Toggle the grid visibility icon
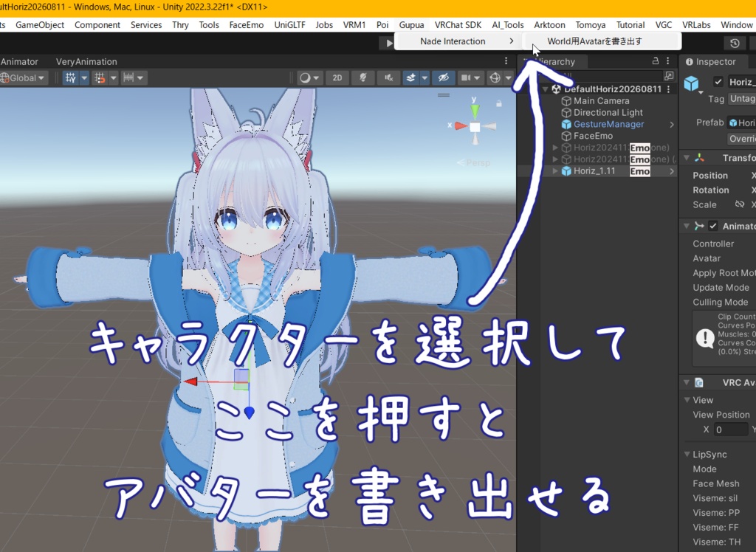Screen dimensions: 756x552 click(71, 77)
